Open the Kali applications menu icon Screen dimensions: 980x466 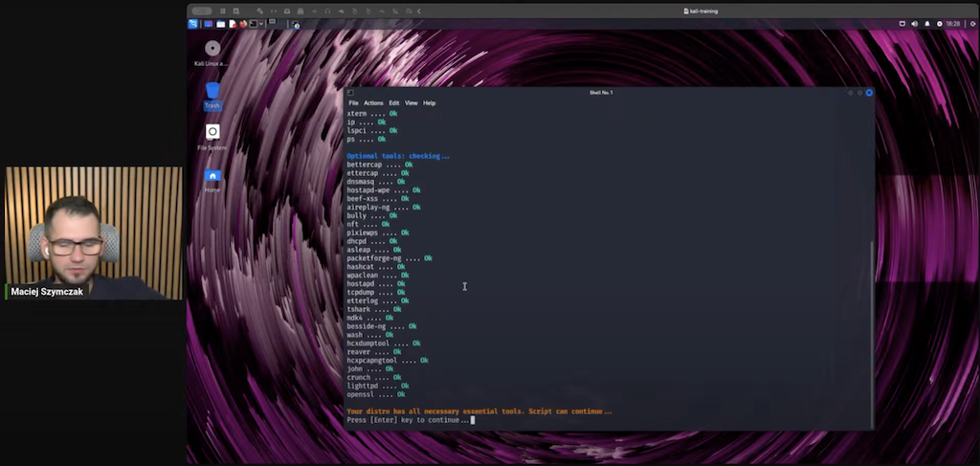192,24
